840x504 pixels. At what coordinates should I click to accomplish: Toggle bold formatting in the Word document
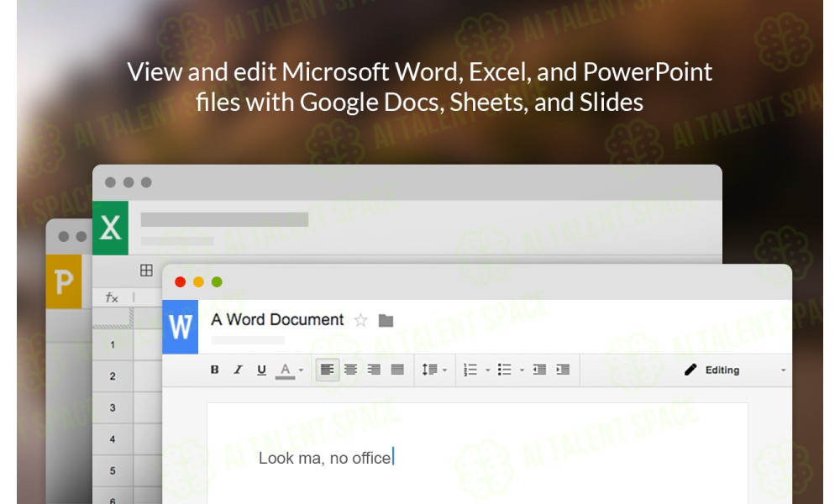tap(215, 370)
